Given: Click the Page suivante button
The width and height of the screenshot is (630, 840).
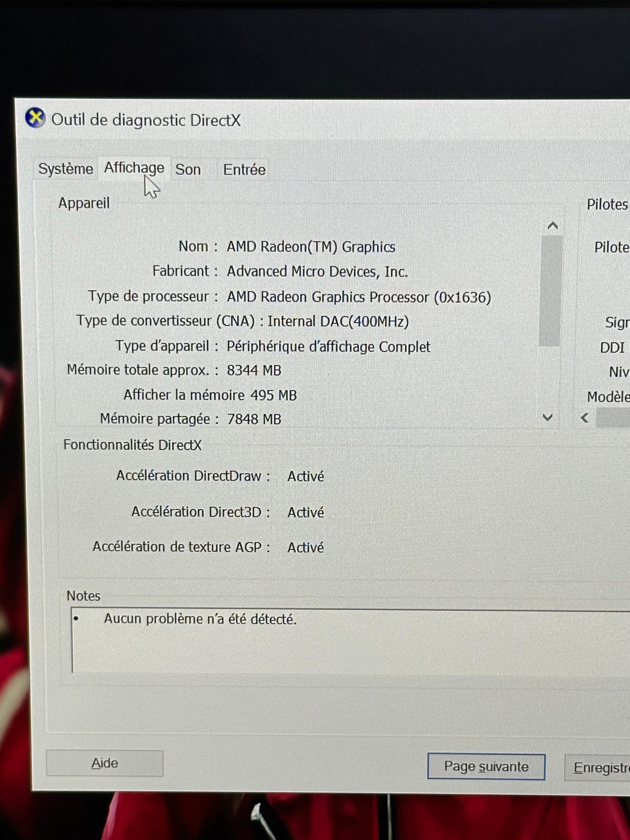Looking at the screenshot, I should [486, 766].
